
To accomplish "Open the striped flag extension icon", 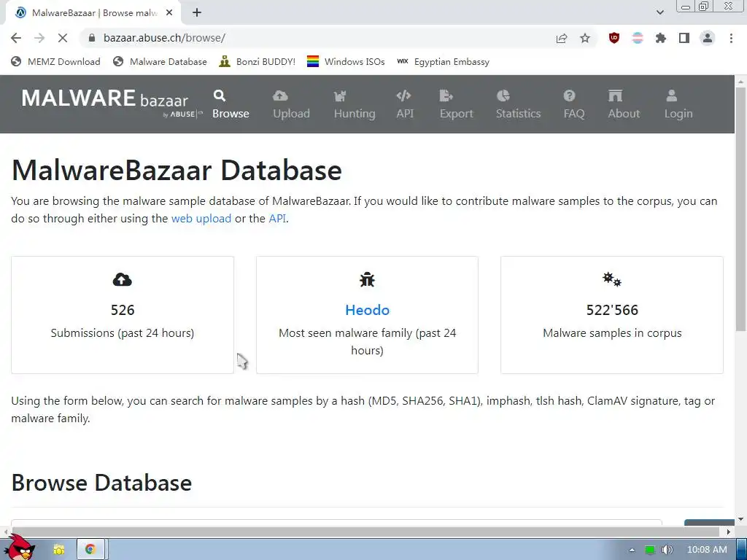I will [x=638, y=38].
